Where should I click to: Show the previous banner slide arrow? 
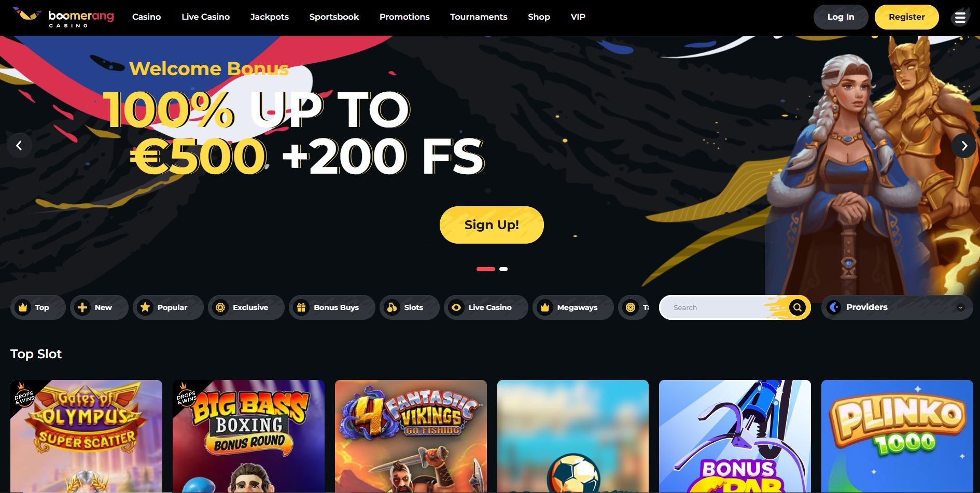point(20,146)
